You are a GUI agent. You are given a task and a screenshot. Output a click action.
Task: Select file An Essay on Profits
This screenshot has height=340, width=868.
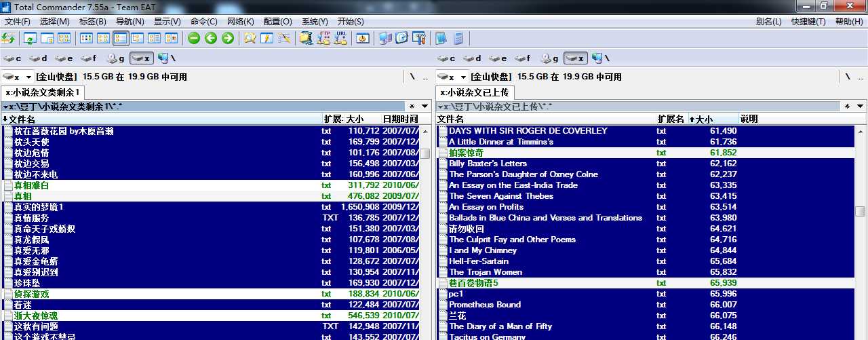486,207
